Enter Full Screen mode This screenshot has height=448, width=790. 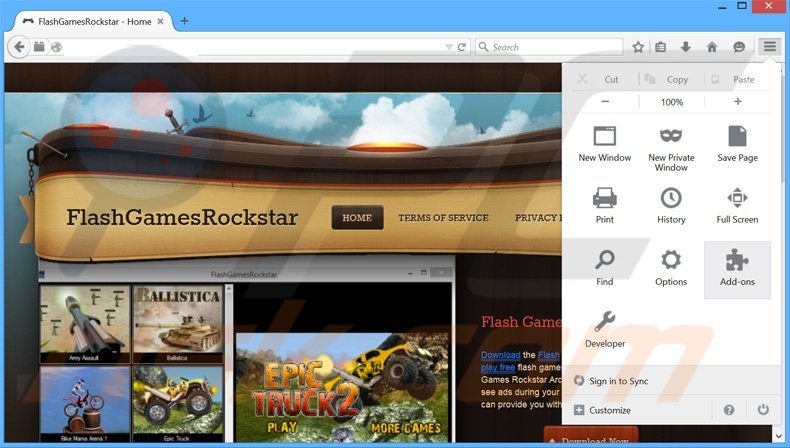tap(737, 206)
